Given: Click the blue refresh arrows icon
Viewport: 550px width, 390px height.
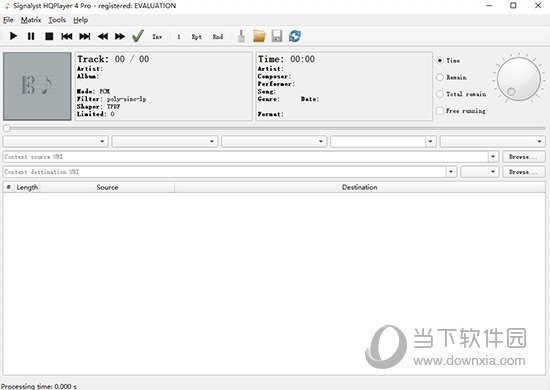Looking at the screenshot, I should [x=295, y=36].
